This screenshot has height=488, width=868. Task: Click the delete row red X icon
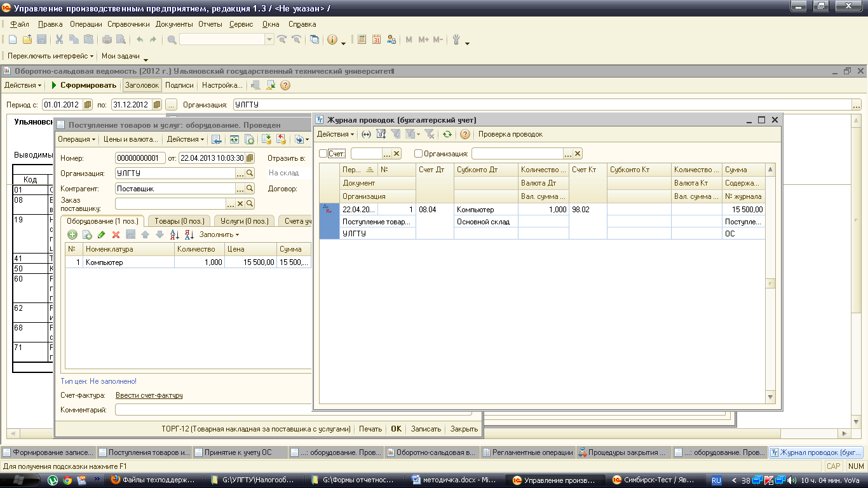[116, 234]
